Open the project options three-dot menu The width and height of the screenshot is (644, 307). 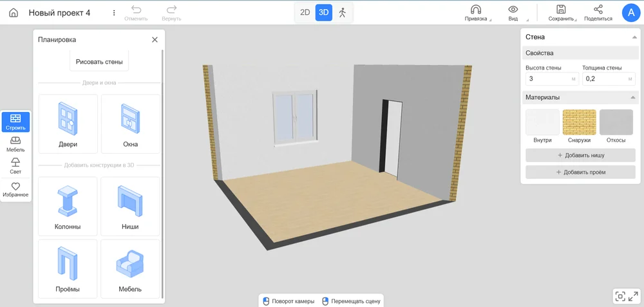114,13
